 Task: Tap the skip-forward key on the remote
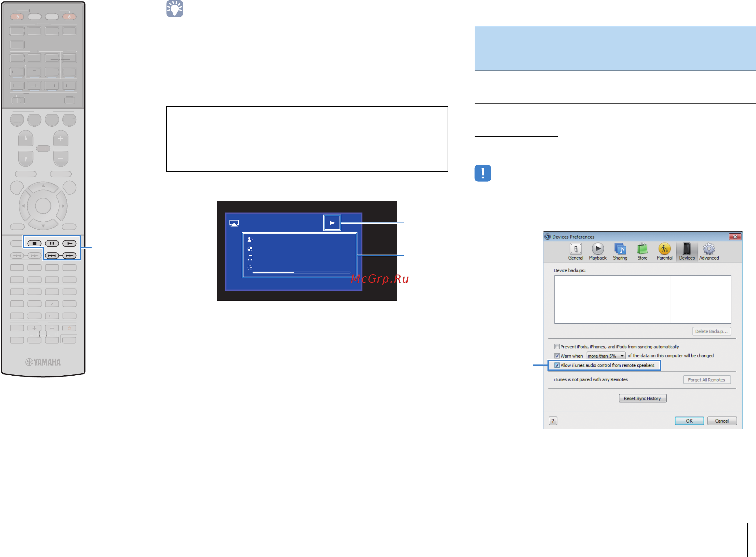(69, 255)
